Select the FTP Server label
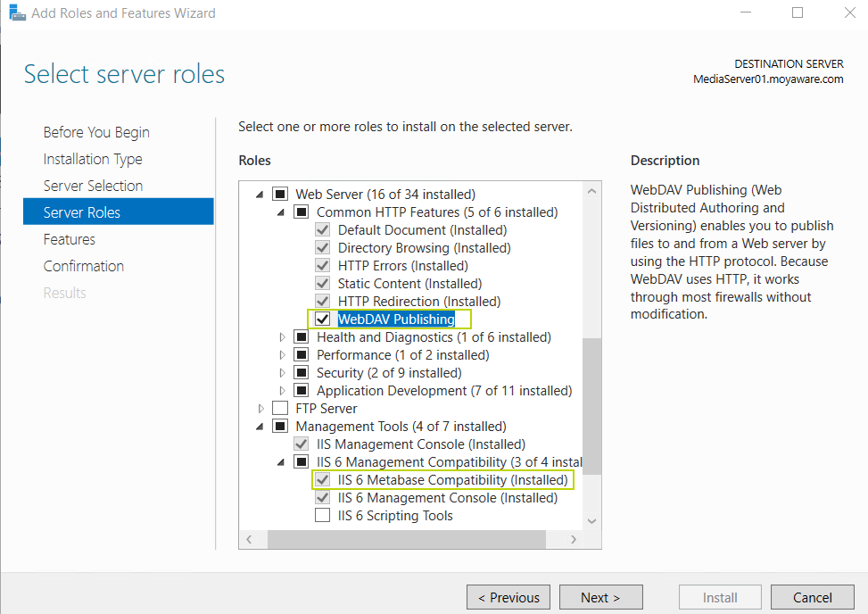Image resolution: width=868 pixels, height=614 pixels. (326, 409)
